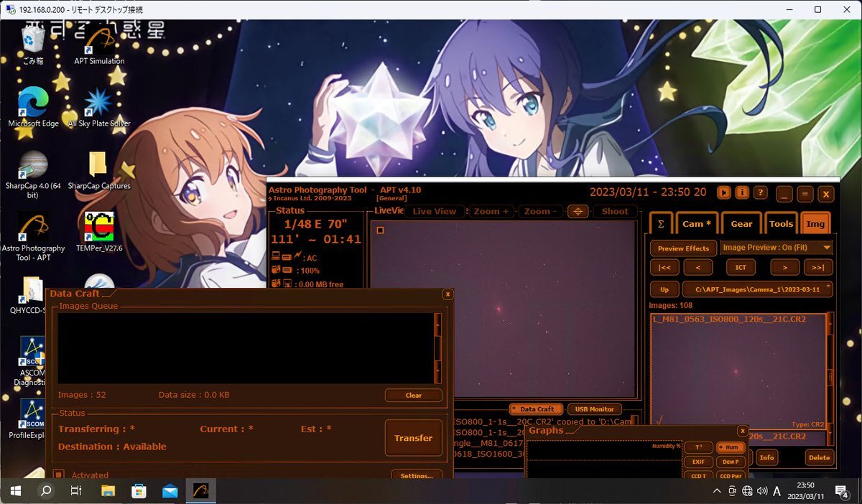Select the Hum graph option
The image size is (862, 504).
[x=731, y=447]
